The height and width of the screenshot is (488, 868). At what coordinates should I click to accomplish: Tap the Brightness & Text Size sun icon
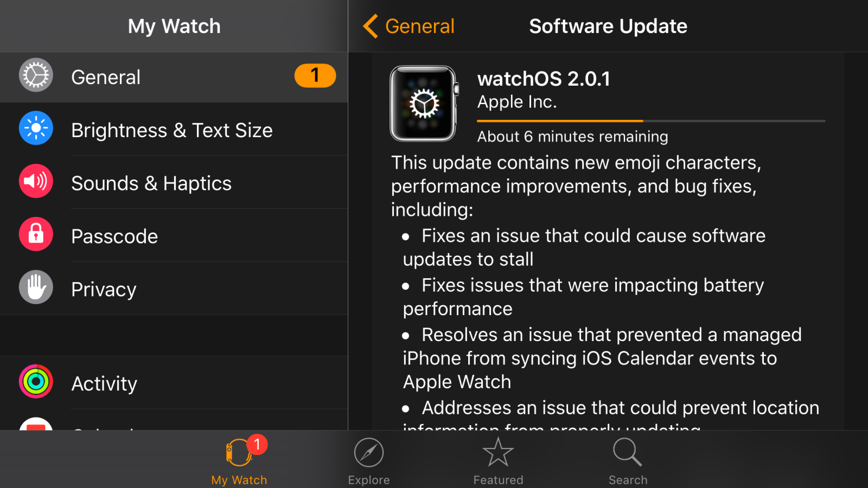point(36,129)
